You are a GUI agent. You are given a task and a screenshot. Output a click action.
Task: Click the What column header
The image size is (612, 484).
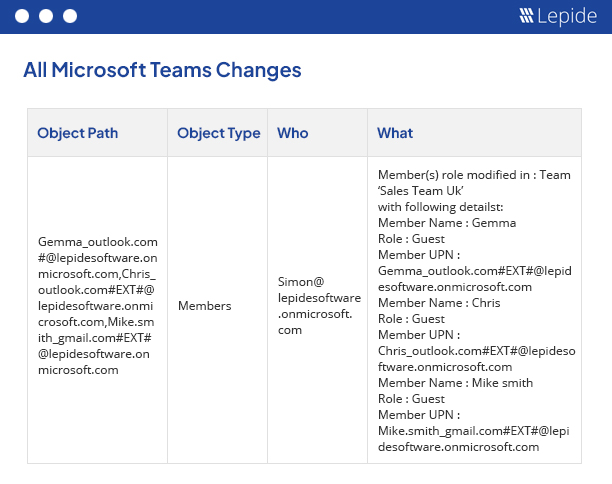395,133
